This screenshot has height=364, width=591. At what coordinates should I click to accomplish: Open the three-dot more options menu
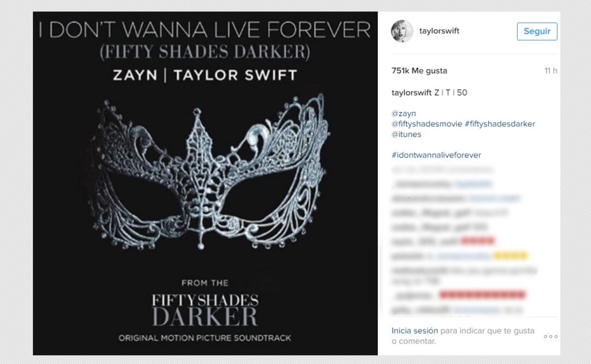tap(551, 336)
